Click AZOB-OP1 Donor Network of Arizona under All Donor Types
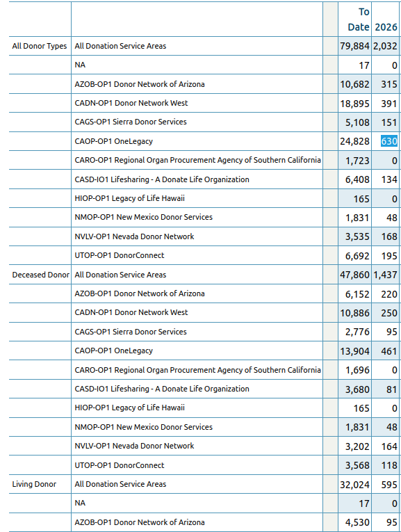Viewport: 401px width, 532px height. pos(140,84)
